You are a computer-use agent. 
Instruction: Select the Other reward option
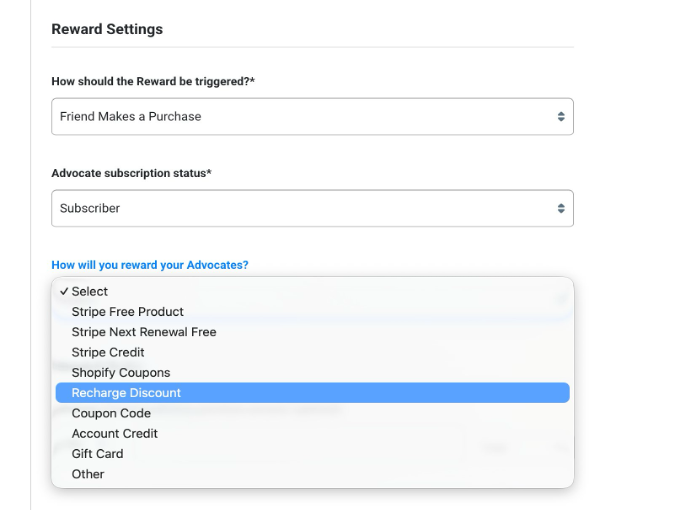click(88, 474)
